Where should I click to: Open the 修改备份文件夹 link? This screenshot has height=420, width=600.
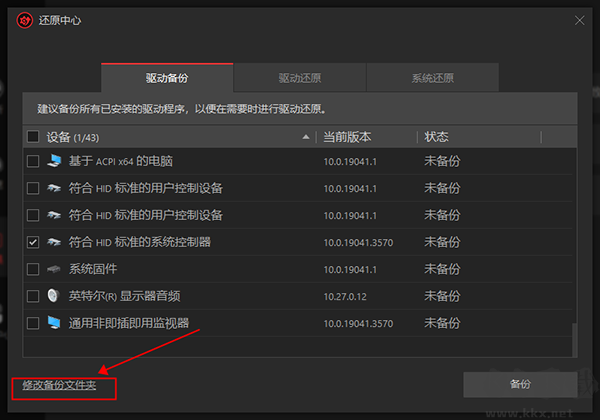click(59, 385)
